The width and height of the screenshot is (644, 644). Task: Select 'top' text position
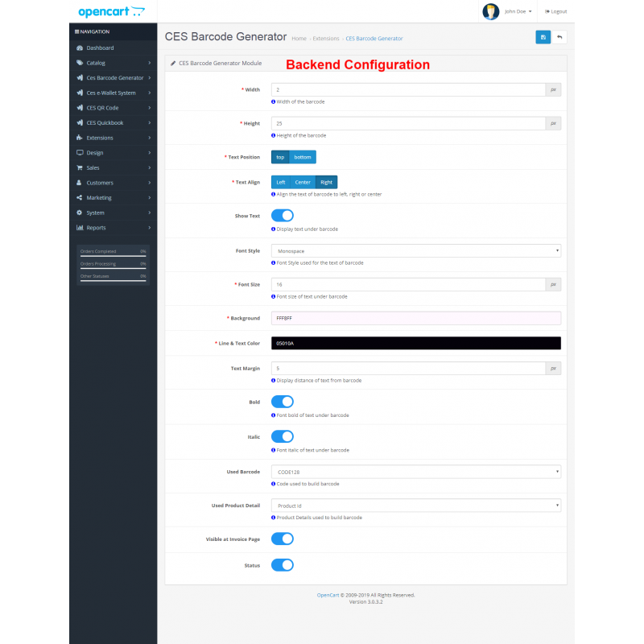click(280, 157)
